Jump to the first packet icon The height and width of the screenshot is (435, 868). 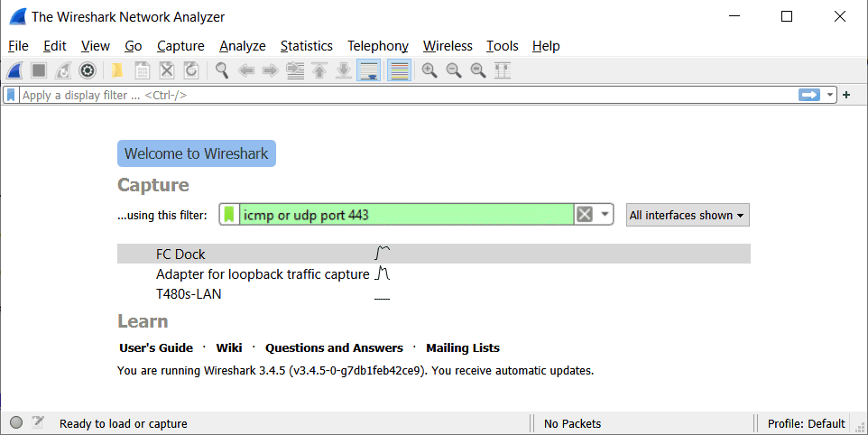(319, 70)
